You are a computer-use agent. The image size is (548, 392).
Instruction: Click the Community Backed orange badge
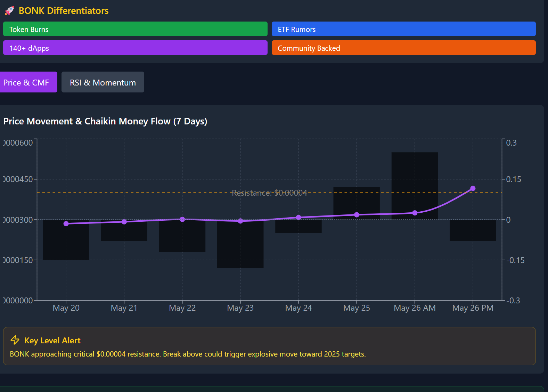[x=404, y=48]
